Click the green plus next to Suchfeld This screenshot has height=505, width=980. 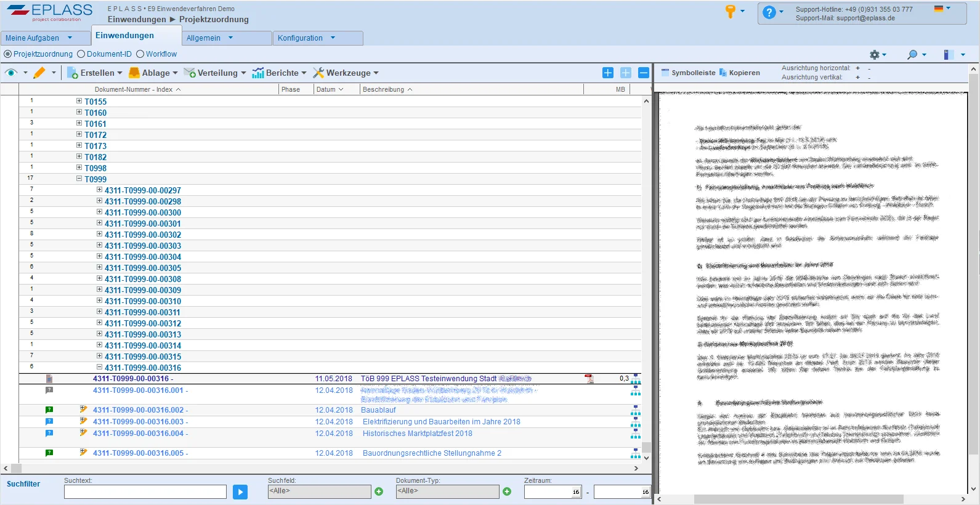click(379, 491)
